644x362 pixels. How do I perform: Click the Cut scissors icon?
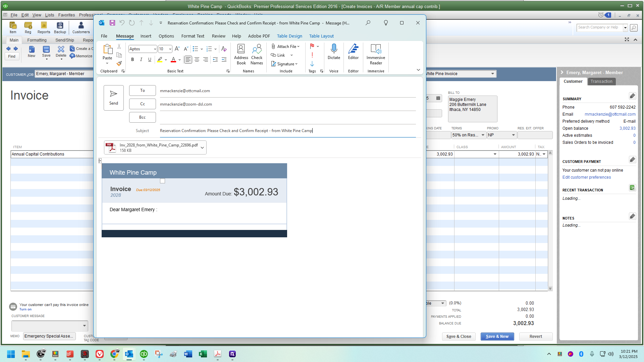(119, 47)
